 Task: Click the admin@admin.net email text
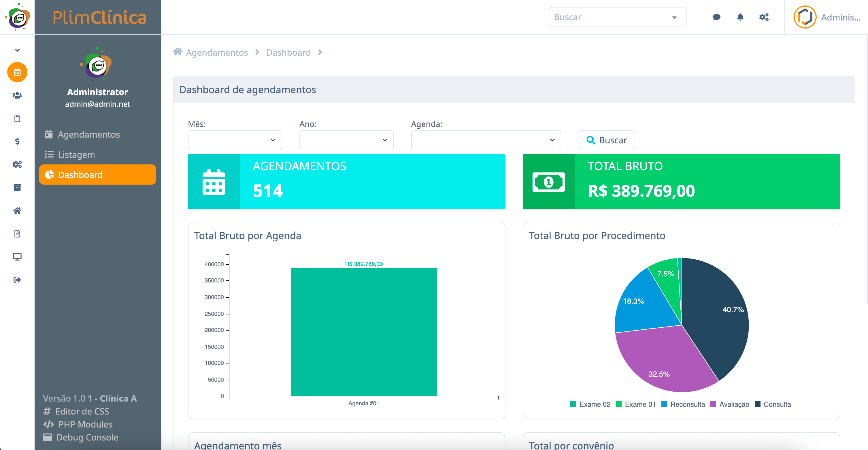point(97,104)
